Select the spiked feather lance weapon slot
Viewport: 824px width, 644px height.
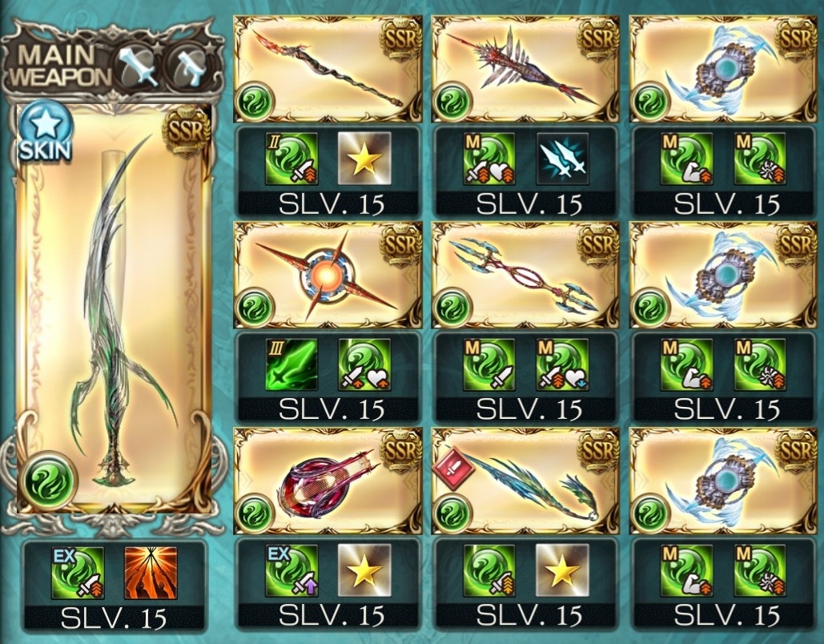click(x=525, y=69)
